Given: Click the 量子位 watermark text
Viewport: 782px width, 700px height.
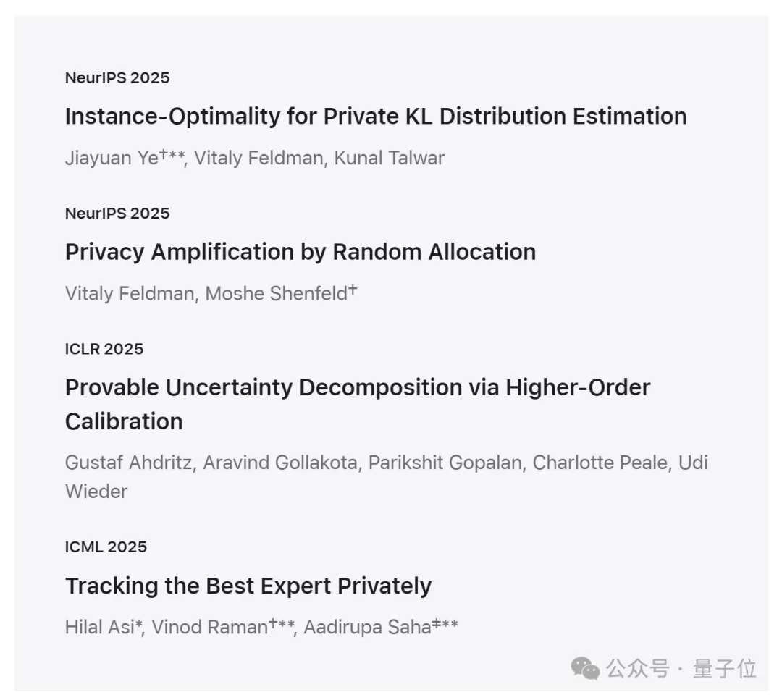Looking at the screenshot, I should pyautogui.click(x=725, y=669).
